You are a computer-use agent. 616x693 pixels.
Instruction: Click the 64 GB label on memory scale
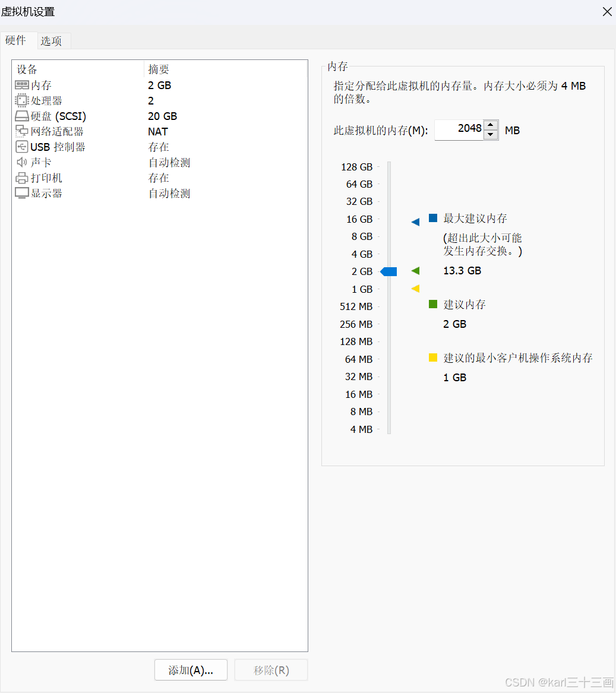[359, 184]
